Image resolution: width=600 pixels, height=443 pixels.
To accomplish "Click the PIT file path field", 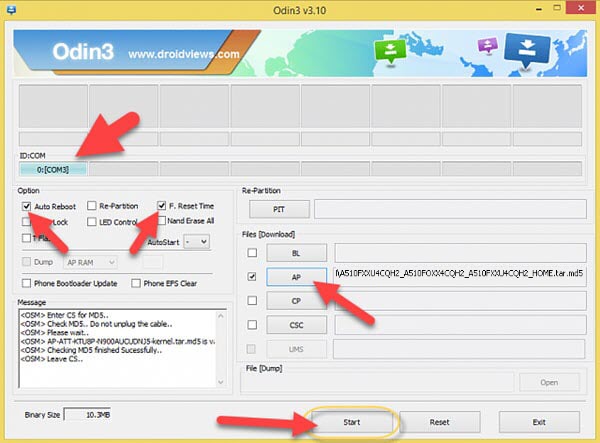I will tap(450, 209).
